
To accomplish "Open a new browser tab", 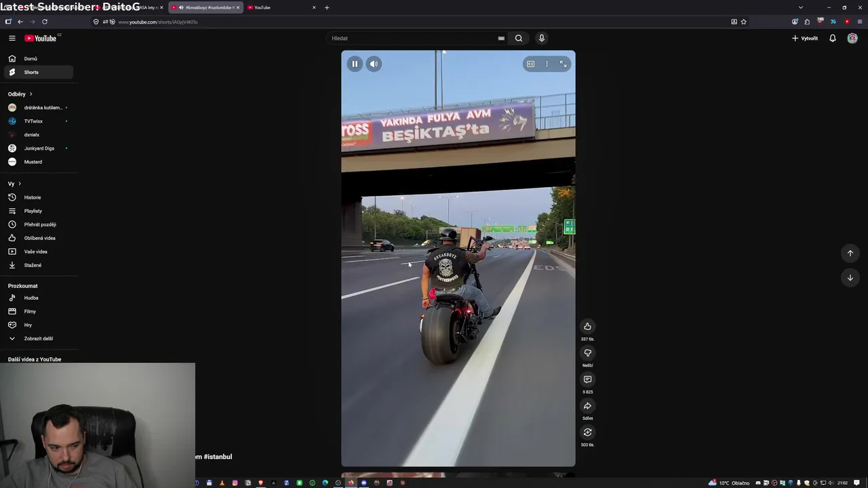I will 327,7.
